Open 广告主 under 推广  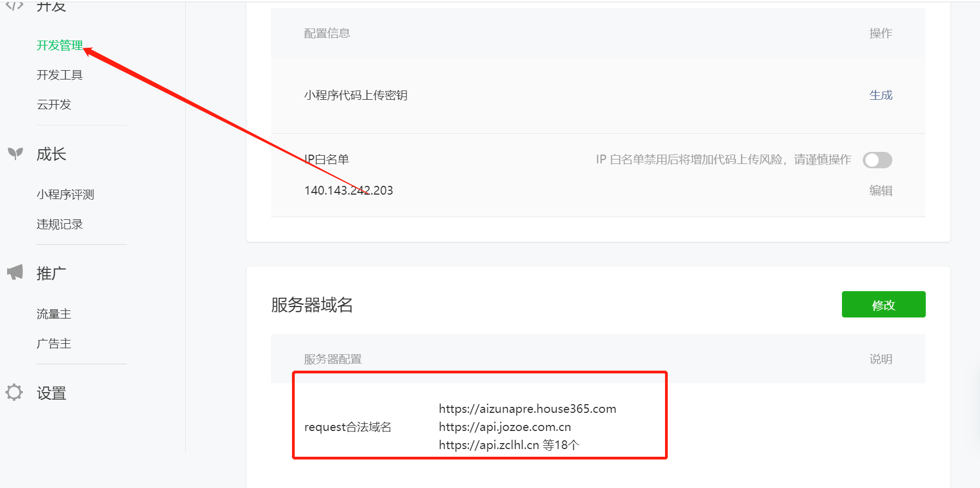(54, 344)
